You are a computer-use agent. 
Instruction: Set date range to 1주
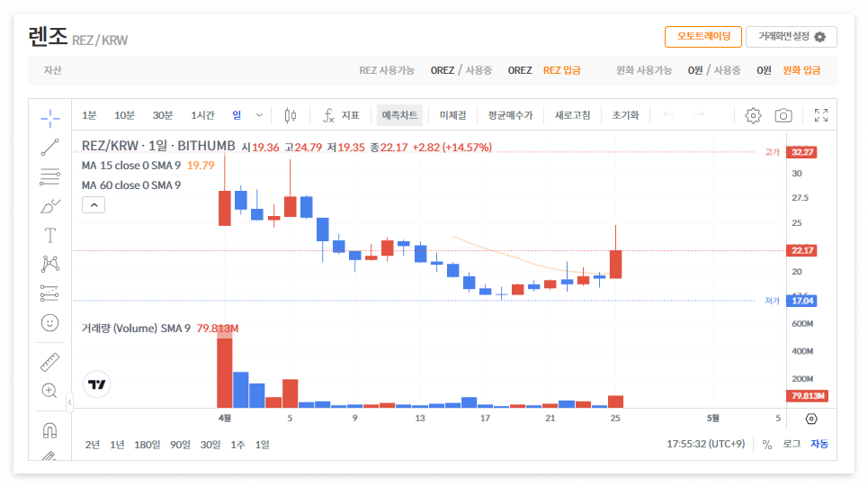[x=237, y=445]
